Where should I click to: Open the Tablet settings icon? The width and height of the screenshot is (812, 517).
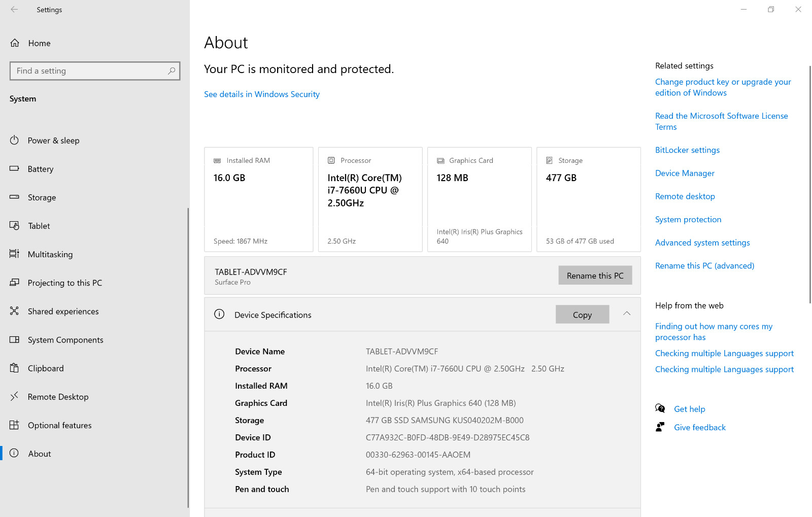click(14, 225)
